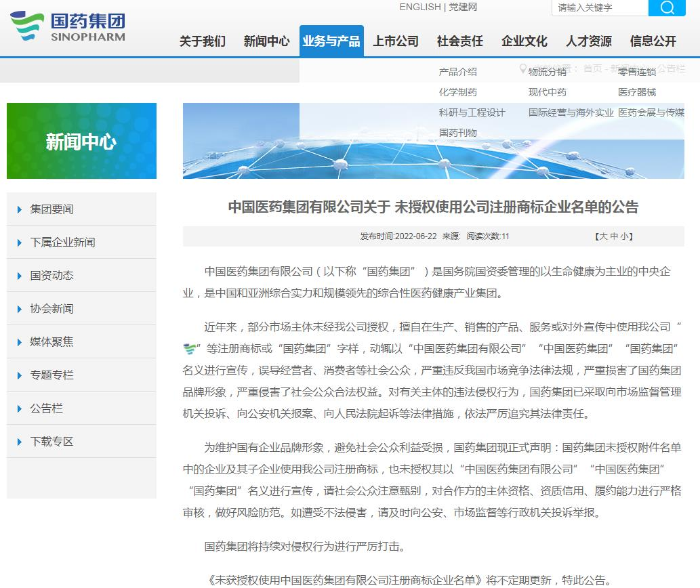Open 国资动态 in the sidebar

pyautogui.click(x=52, y=275)
